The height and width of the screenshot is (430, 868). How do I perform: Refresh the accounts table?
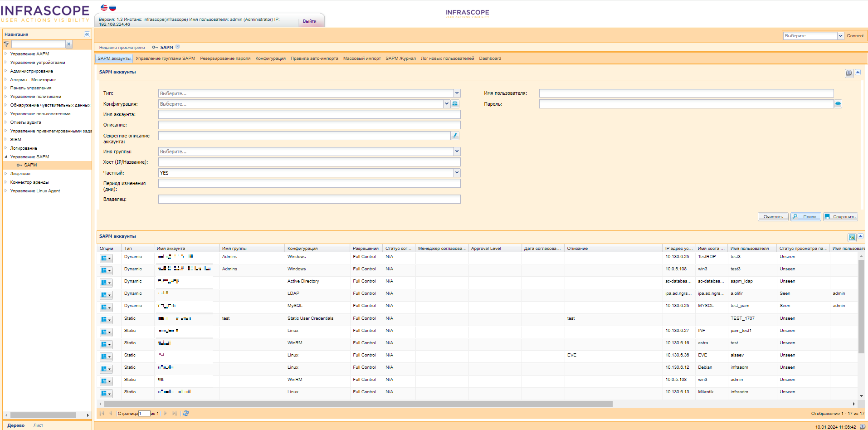[x=186, y=413]
